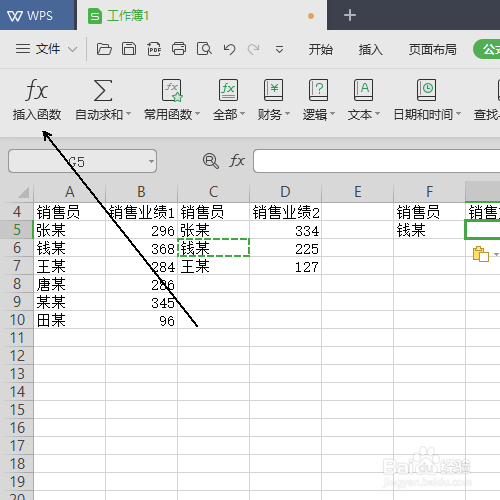Switch to the 开始 ribbon tab
The image size is (500, 500).
pyautogui.click(x=320, y=49)
